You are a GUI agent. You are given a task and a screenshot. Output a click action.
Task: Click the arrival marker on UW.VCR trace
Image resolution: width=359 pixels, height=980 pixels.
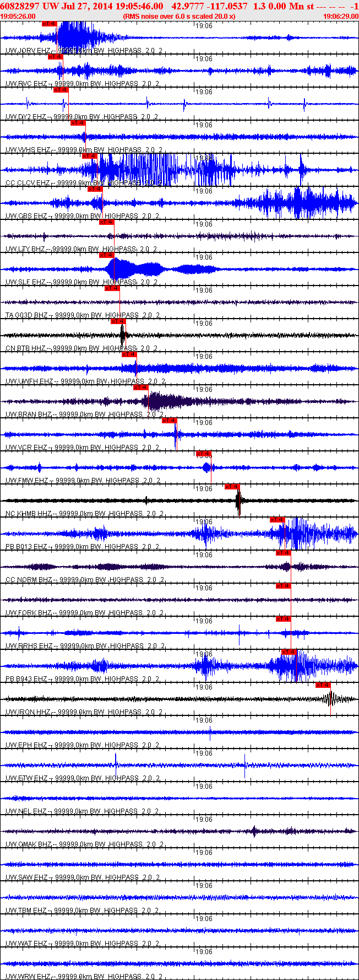coord(170,421)
